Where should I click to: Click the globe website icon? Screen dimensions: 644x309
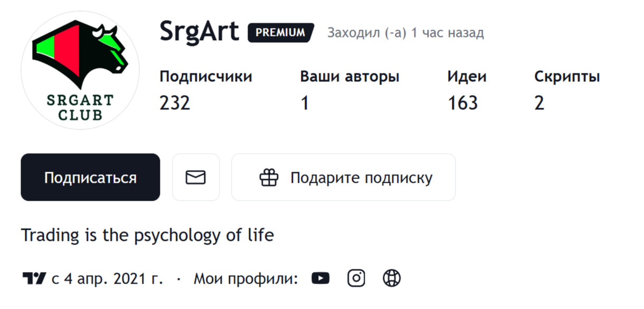coord(391,277)
